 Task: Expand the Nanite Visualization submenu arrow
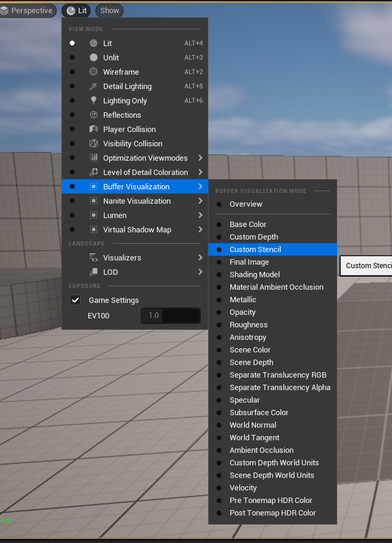click(x=200, y=201)
